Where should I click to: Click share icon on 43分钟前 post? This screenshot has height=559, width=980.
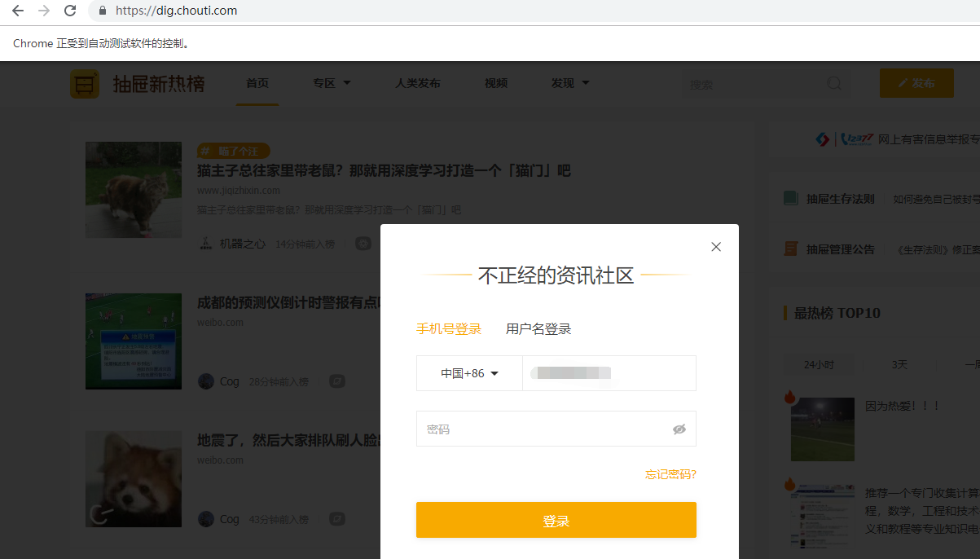[x=337, y=519]
